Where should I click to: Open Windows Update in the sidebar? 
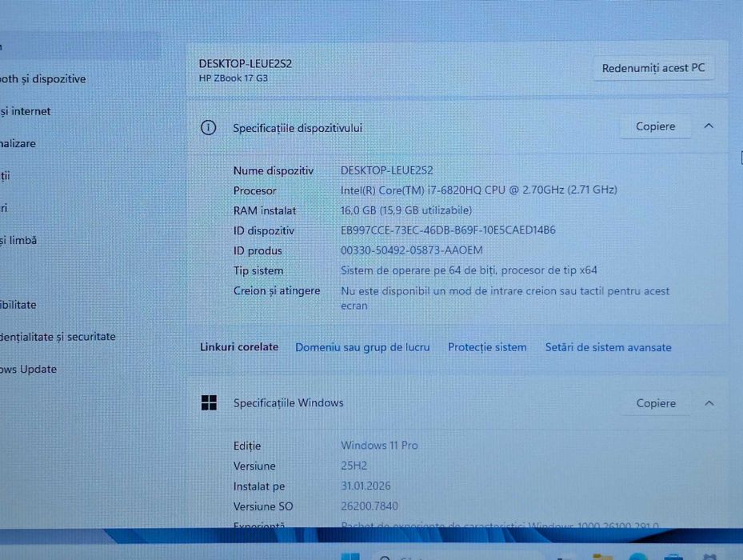29,369
